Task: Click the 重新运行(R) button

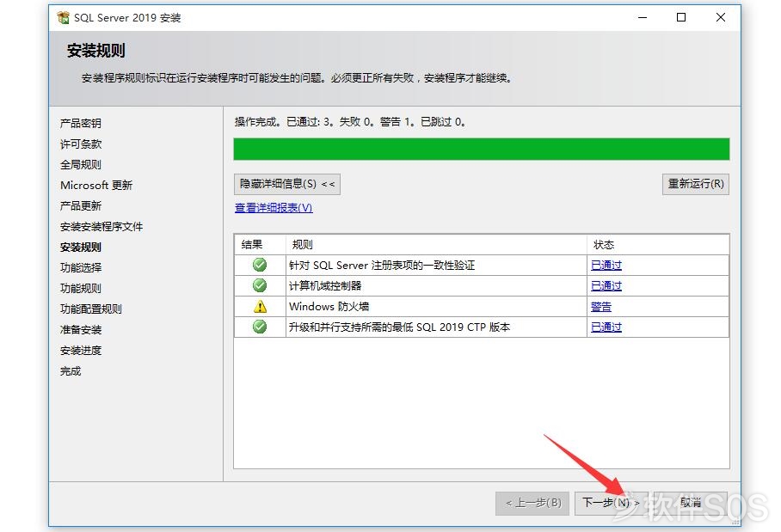Action: [695, 184]
